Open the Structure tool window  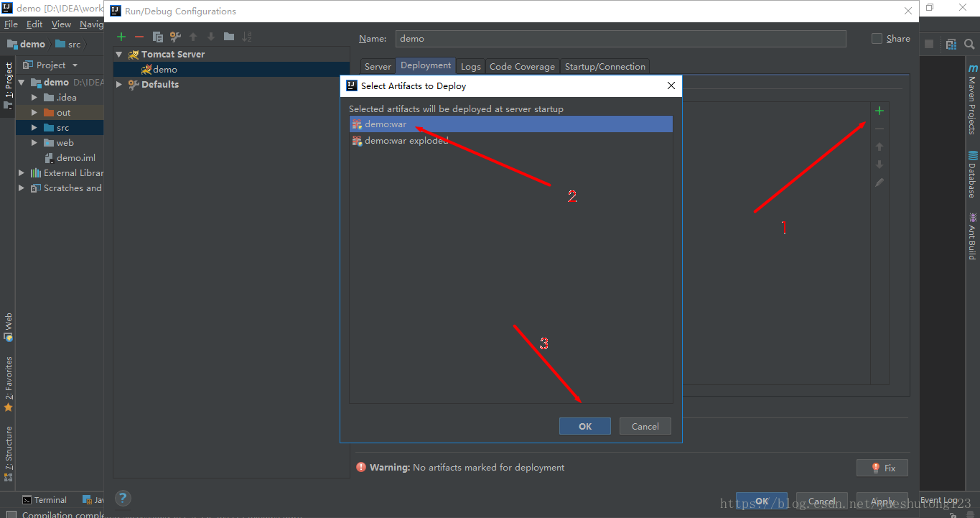coord(9,453)
